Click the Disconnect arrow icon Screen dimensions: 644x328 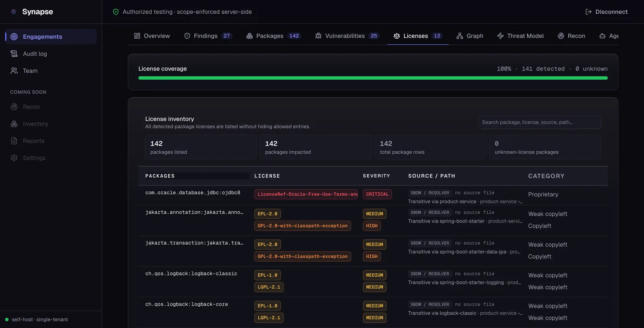pyautogui.click(x=588, y=12)
